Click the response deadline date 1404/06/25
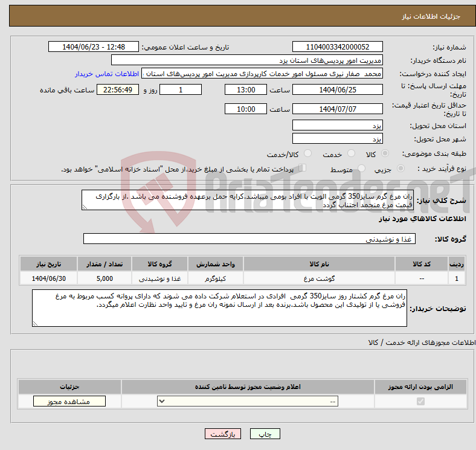The image size is (476, 450). point(337,89)
